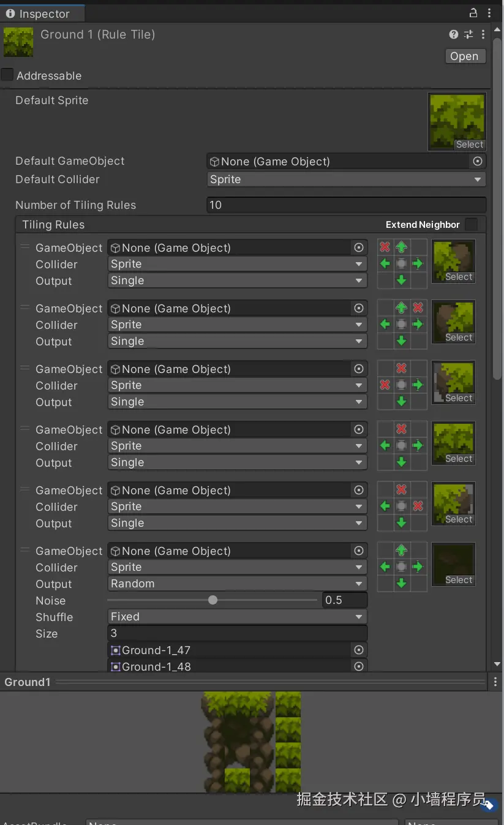Click the red X in the fourth rule's neighbor grid

coord(401,429)
